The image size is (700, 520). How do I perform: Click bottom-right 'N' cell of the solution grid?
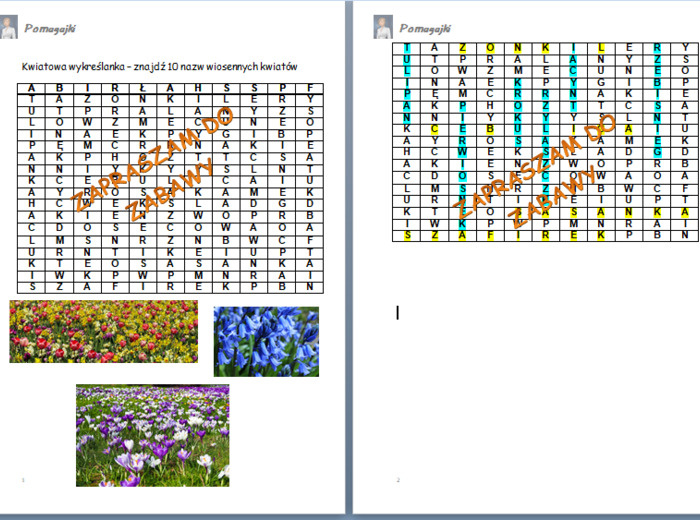click(683, 236)
